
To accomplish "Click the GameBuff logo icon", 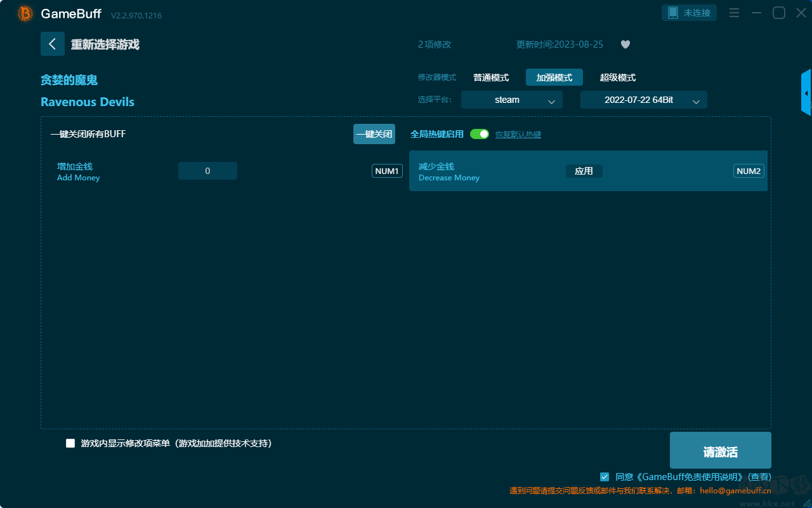I will [x=25, y=13].
